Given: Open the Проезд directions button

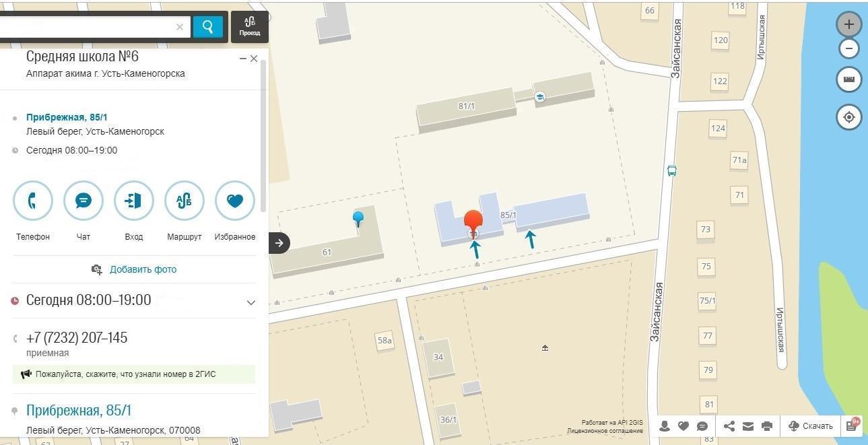Looking at the screenshot, I should pos(250,27).
